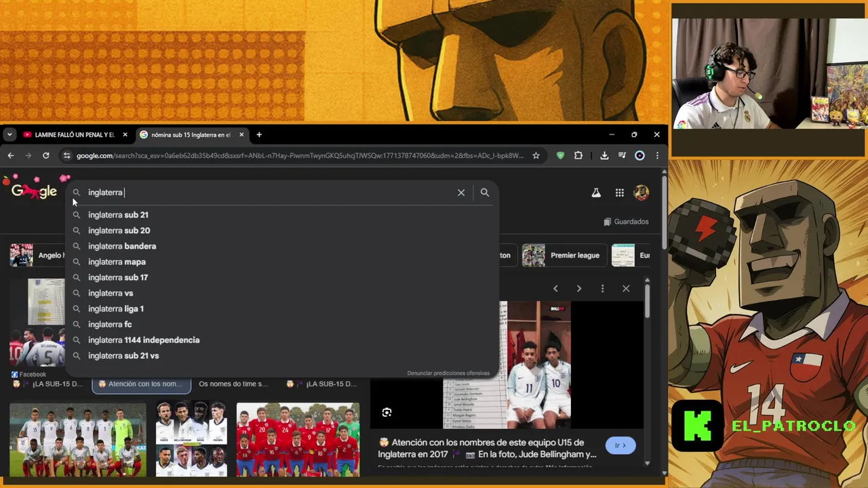Click the selected Atención con los nom... caption
Viewport: 868px width, 488px height.
click(x=141, y=384)
